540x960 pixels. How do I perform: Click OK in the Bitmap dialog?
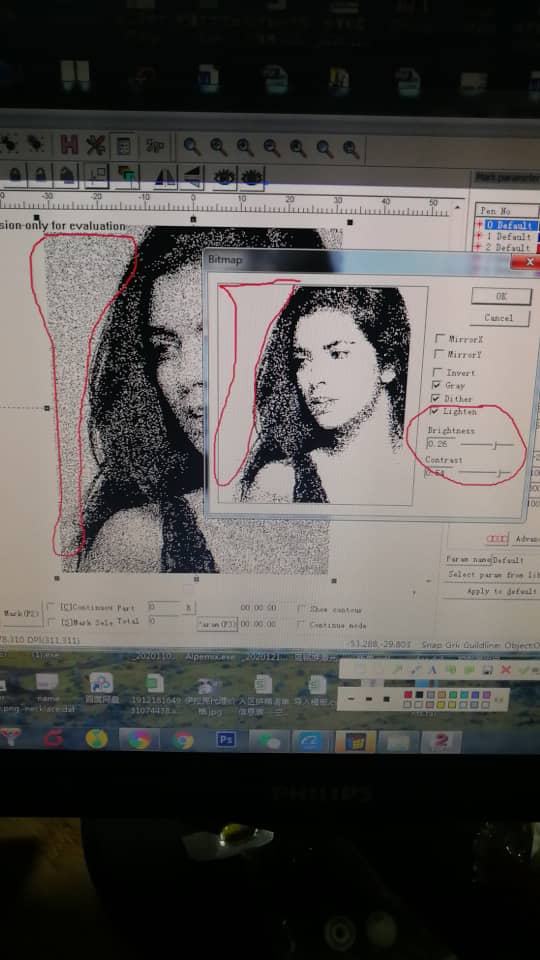click(501, 296)
